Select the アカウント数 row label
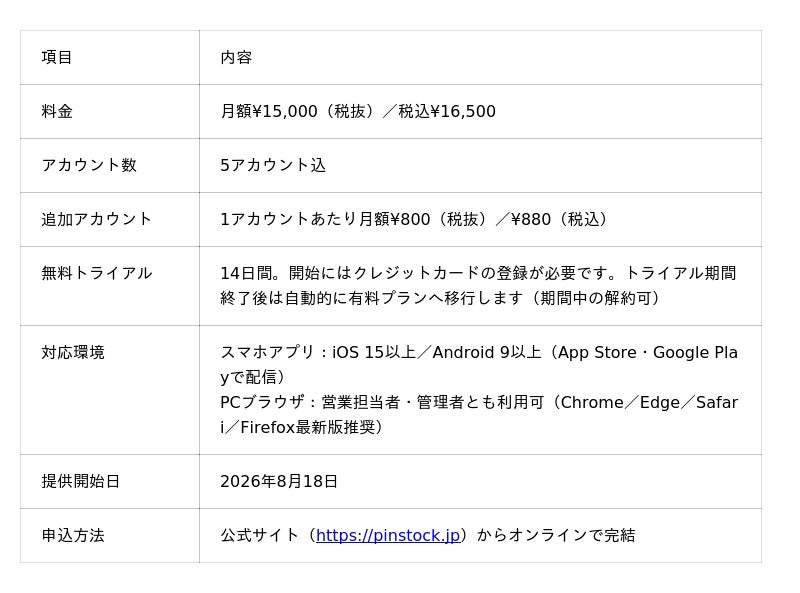 coord(89,165)
